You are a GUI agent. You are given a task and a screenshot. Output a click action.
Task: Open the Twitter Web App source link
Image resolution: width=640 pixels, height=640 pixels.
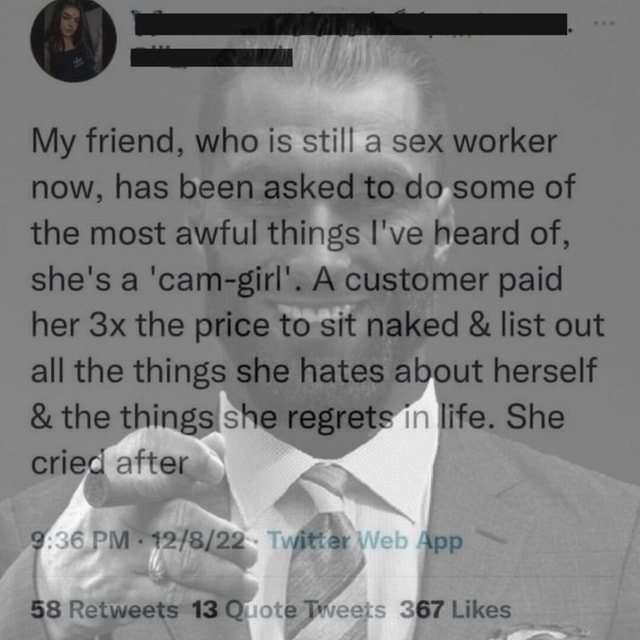(x=365, y=541)
